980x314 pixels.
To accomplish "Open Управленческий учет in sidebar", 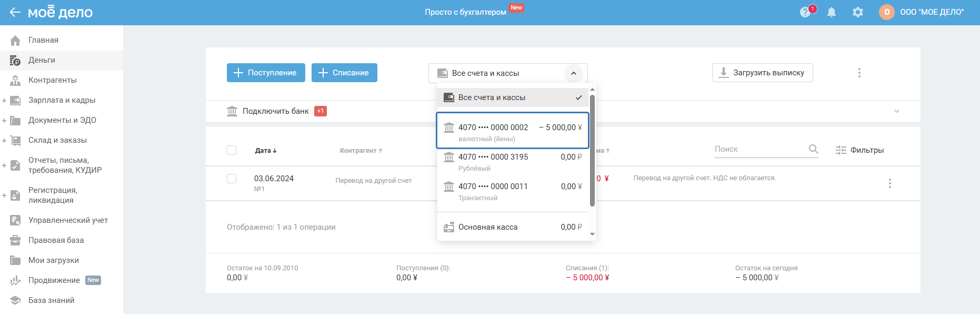I will (68, 220).
